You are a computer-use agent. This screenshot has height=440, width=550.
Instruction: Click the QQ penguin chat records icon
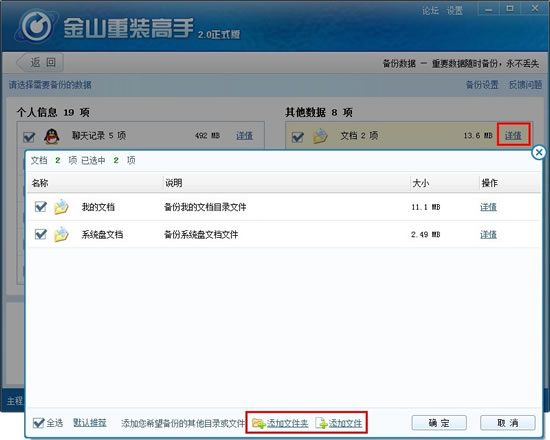52,136
